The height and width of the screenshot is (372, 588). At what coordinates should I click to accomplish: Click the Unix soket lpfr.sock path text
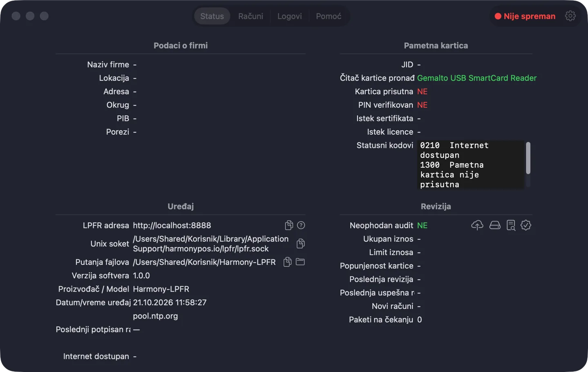click(211, 244)
